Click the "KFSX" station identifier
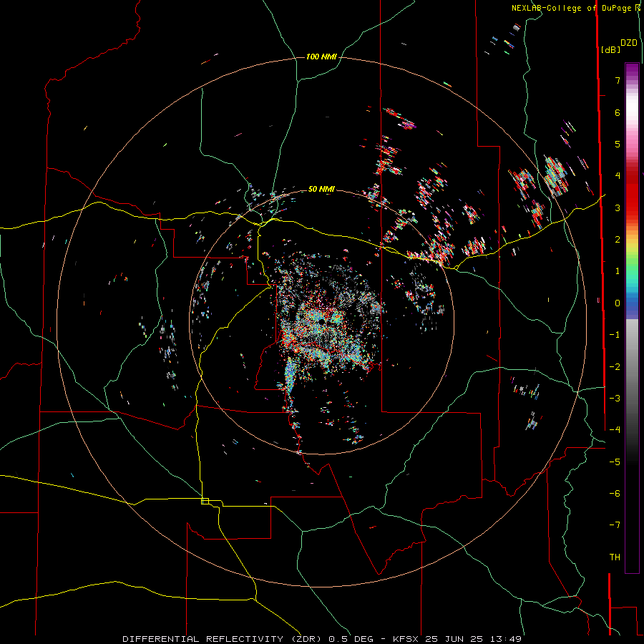Image resolution: width=644 pixels, height=644 pixels. click(x=406, y=639)
